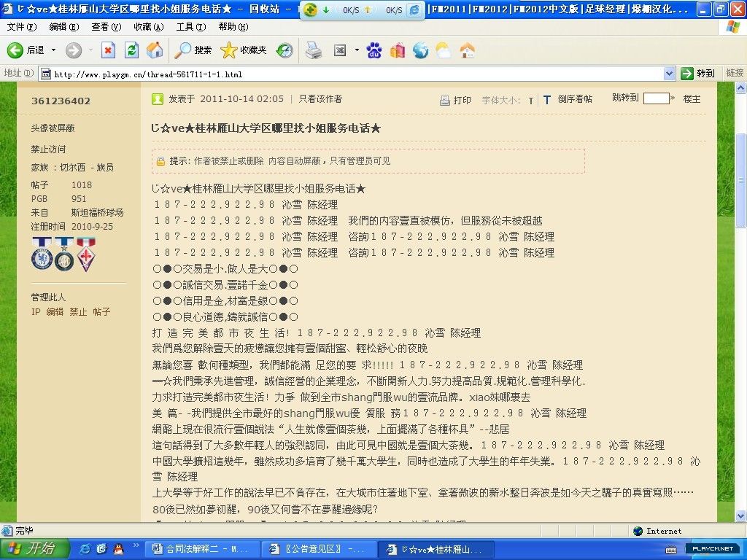Click the 搜索 magnifier search button

[193, 50]
